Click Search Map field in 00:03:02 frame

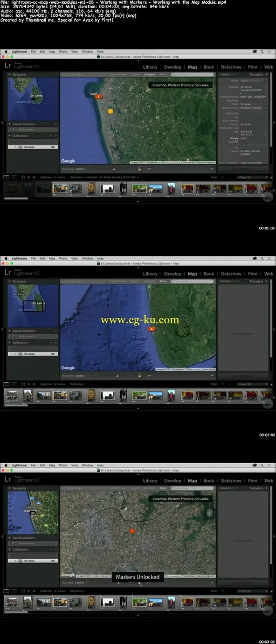click(192, 489)
